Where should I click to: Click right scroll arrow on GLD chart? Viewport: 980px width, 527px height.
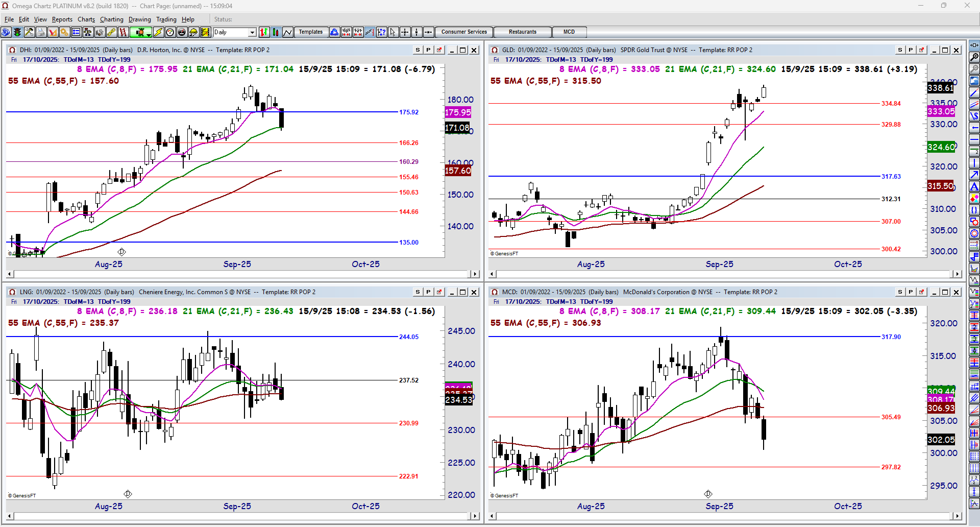(958, 274)
